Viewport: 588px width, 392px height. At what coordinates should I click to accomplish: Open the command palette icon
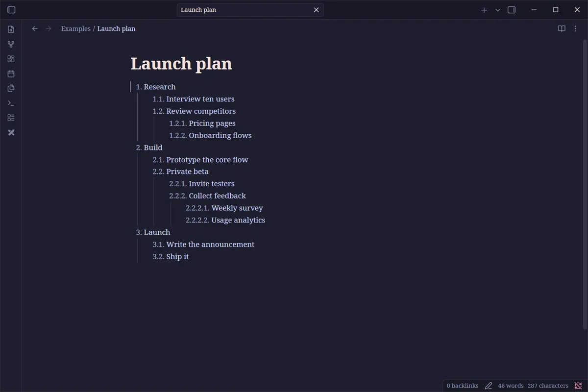[x=11, y=103]
